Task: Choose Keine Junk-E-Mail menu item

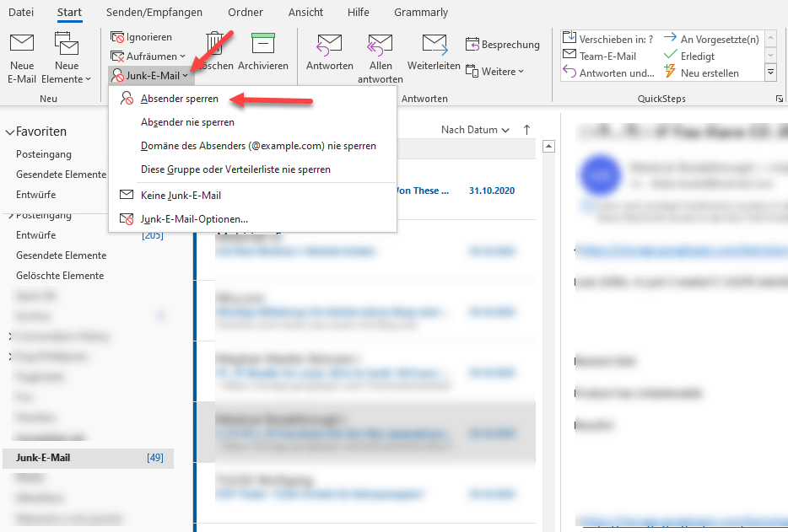Action: click(253, 196)
